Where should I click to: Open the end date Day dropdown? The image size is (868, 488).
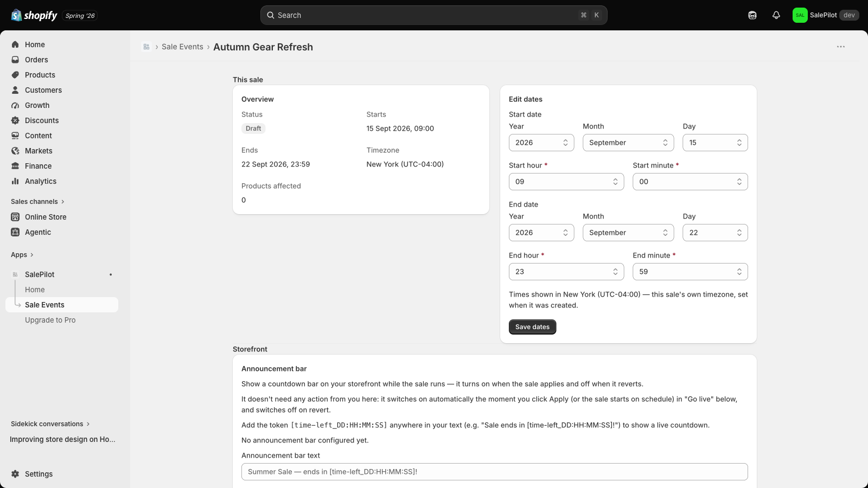(x=715, y=233)
